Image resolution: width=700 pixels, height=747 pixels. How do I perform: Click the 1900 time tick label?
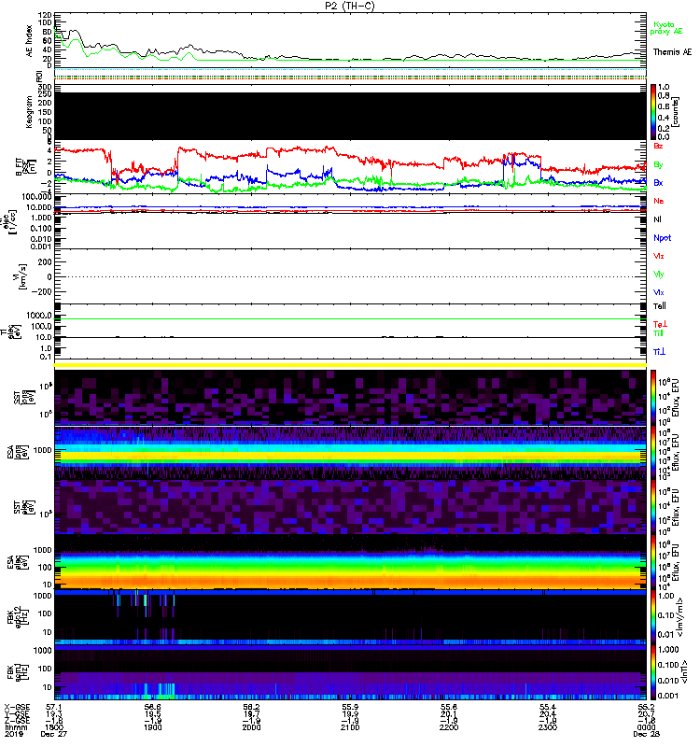pos(152,727)
